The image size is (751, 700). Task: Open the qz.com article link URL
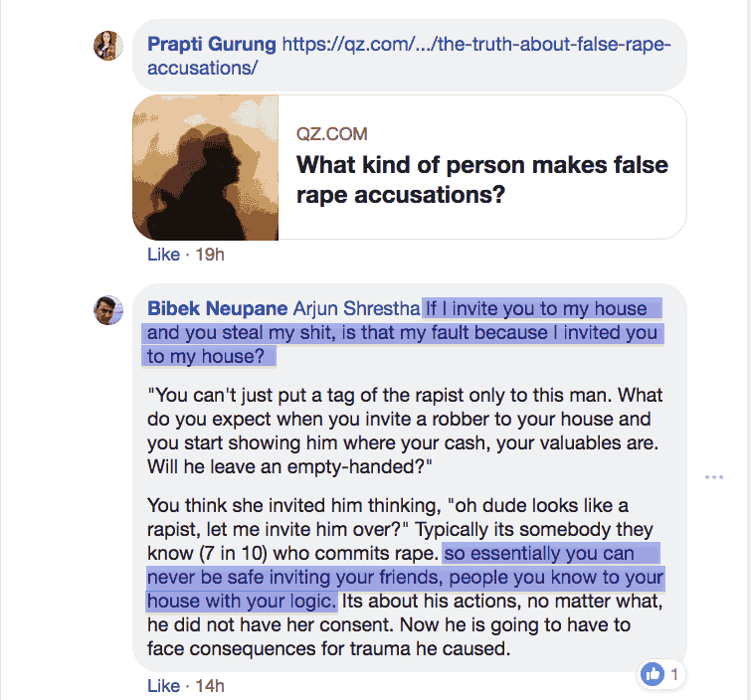pyautogui.click(x=409, y=56)
